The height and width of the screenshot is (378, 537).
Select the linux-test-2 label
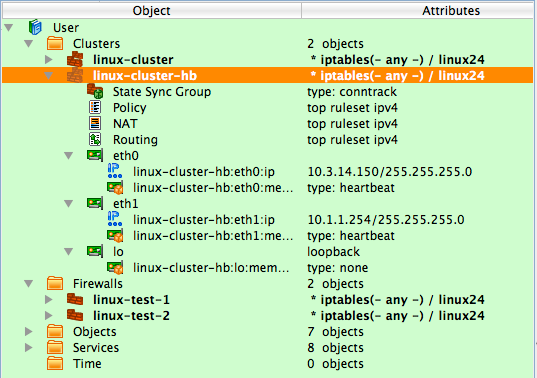131,316
